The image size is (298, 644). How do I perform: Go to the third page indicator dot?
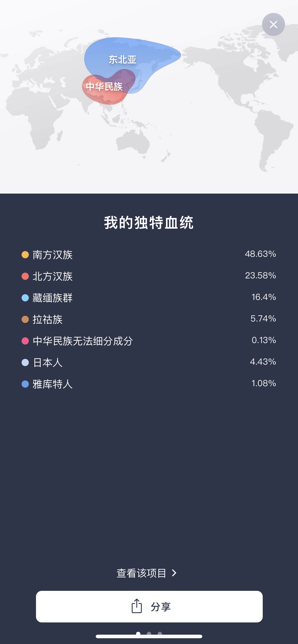(160, 633)
